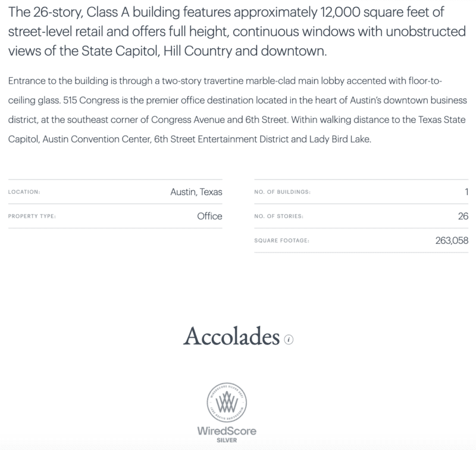This screenshot has height=450, width=476.
Task: Click the WiredScore Silver text label
Action: coord(227,435)
